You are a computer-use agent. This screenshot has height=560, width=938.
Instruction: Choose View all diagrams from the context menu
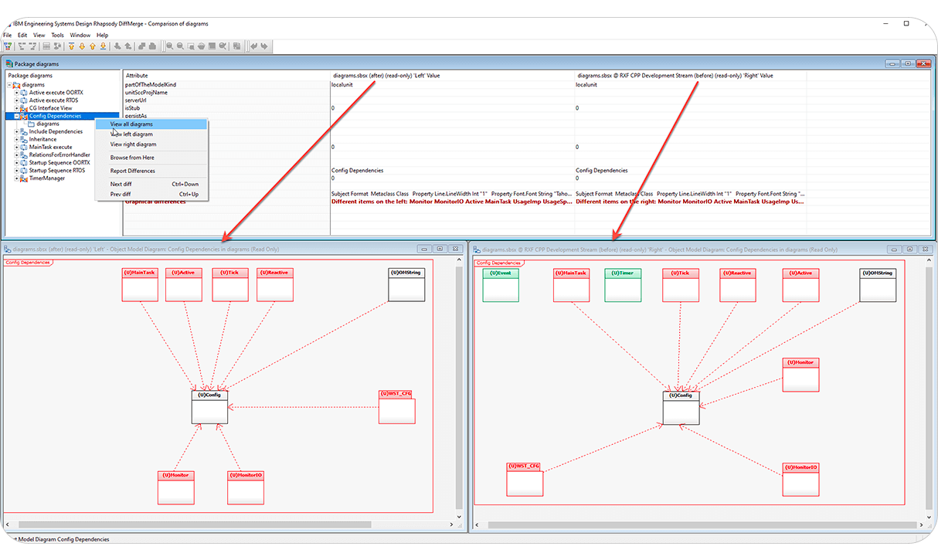(x=131, y=124)
